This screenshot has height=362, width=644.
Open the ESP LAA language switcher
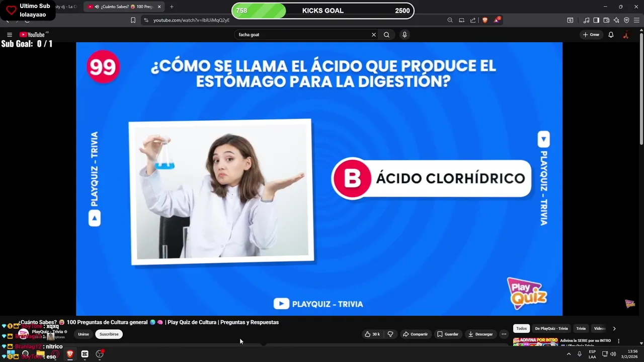592,354
